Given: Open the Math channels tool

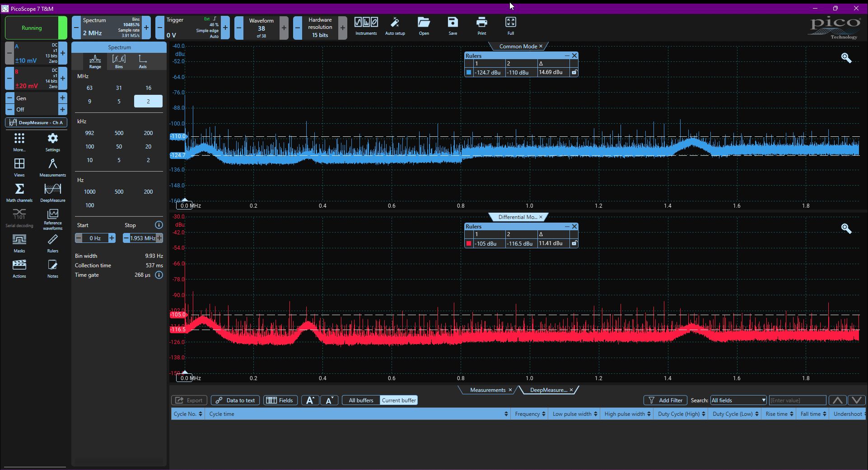Looking at the screenshot, I should [x=19, y=192].
